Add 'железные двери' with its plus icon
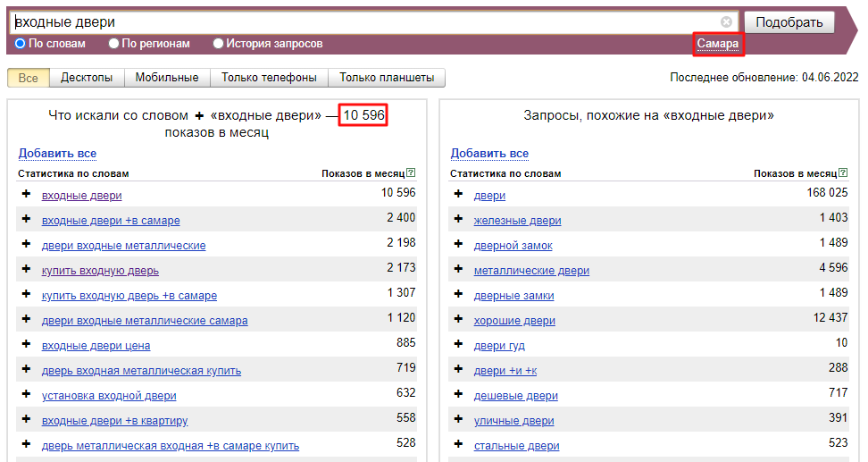The width and height of the screenshot is (868, 462). click(x=458, y=220)
